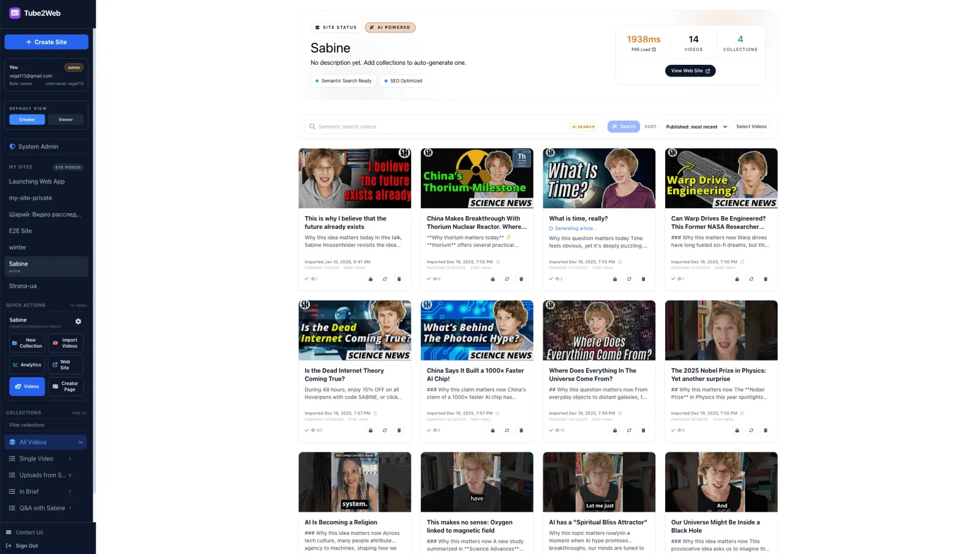Select 'Launching Web App' site in sidebar
The height and width of the screenshot is (554, 980).
[x=37, y=182]
